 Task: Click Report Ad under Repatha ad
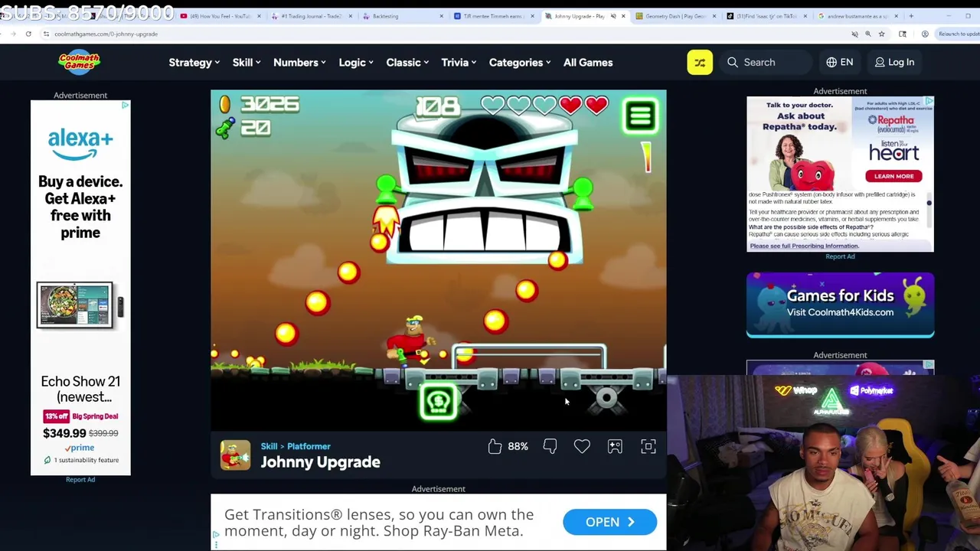[840, 256]
